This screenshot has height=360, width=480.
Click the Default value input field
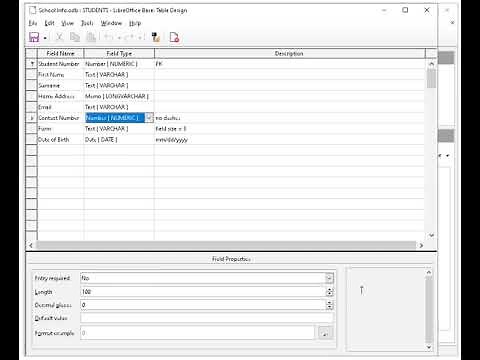(207, 318)
